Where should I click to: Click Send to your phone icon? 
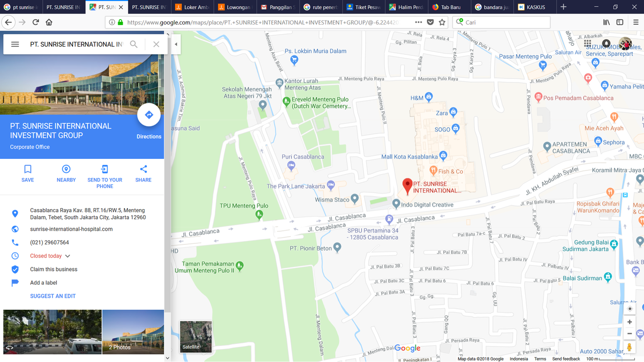click(x=105, y=169)
